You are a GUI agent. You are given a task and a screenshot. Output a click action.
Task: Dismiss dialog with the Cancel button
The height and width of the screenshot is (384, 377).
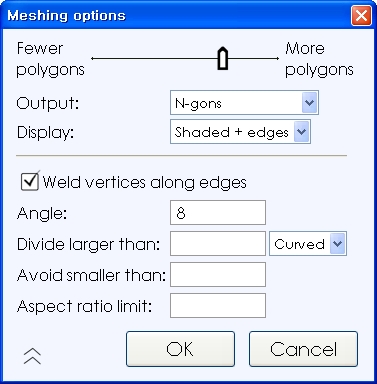[x=303, y=349]
